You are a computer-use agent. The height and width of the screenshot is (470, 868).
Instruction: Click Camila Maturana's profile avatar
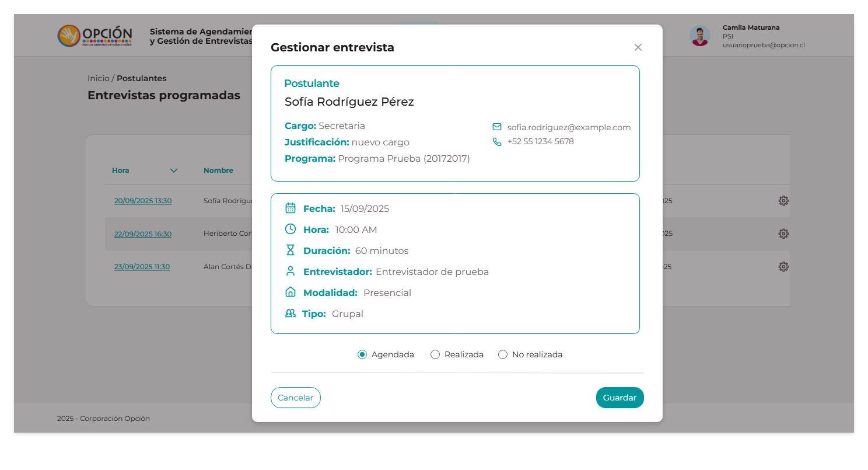coord(699,36)
